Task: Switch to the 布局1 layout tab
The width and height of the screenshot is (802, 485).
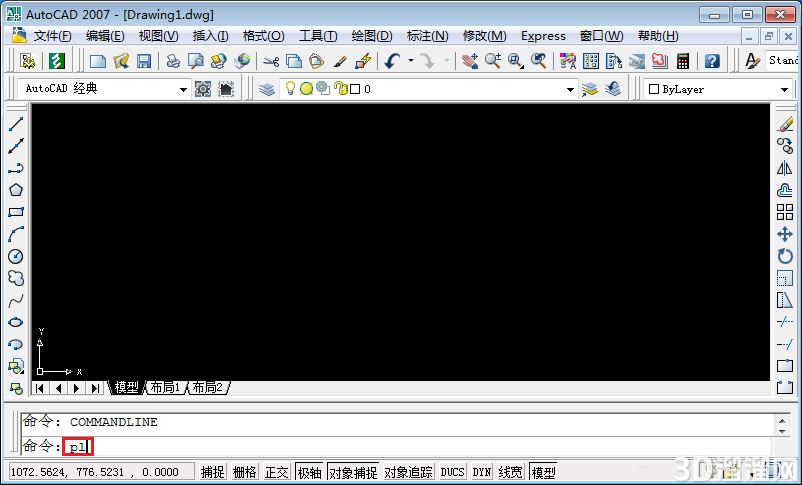Action: point(165,388)
